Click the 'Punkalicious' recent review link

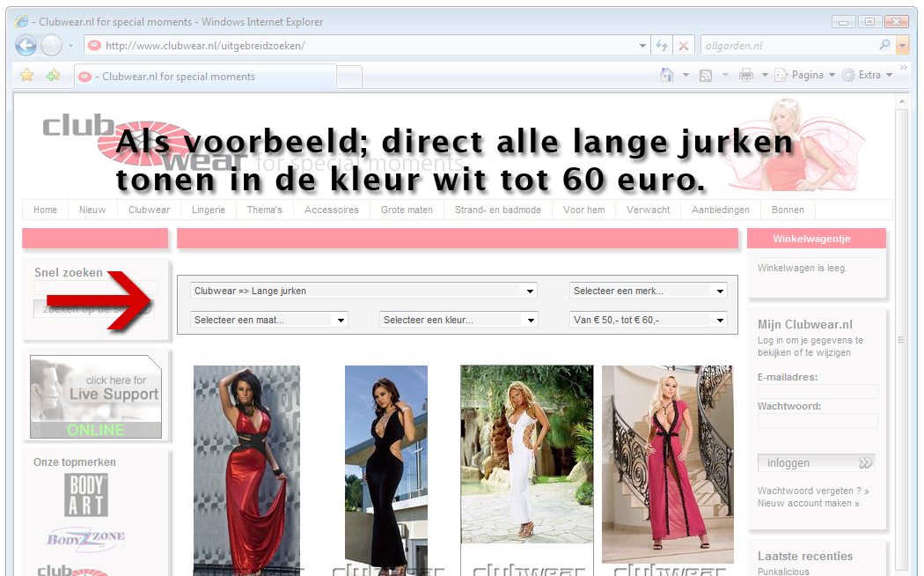(783, 572)
